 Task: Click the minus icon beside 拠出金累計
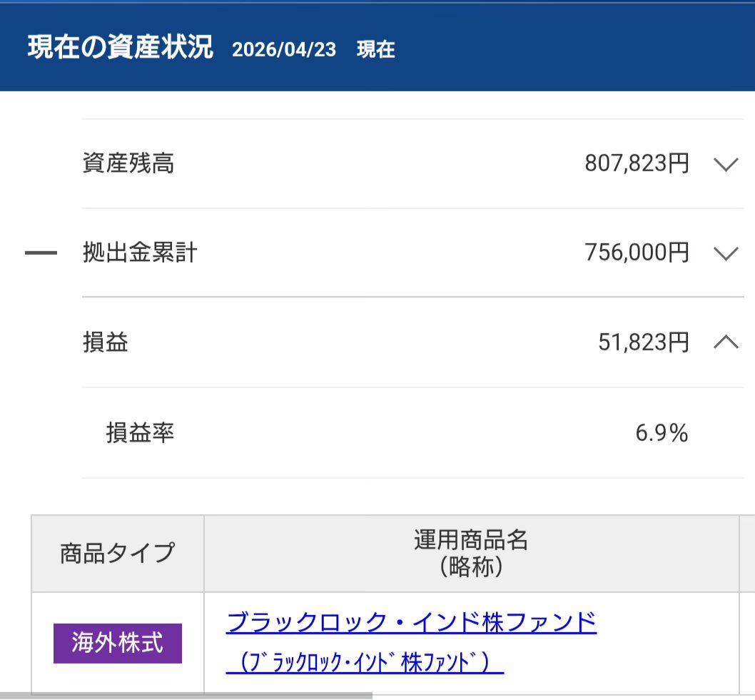41,253
